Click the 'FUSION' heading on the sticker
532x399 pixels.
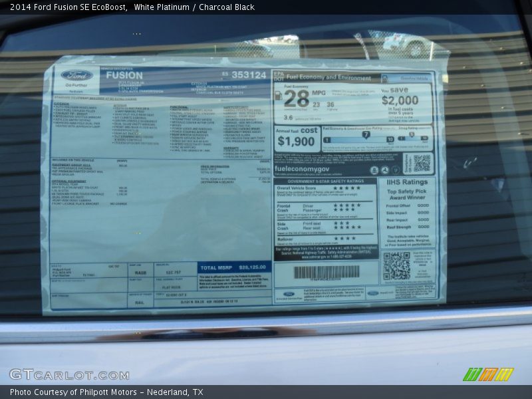coord(124,75)
